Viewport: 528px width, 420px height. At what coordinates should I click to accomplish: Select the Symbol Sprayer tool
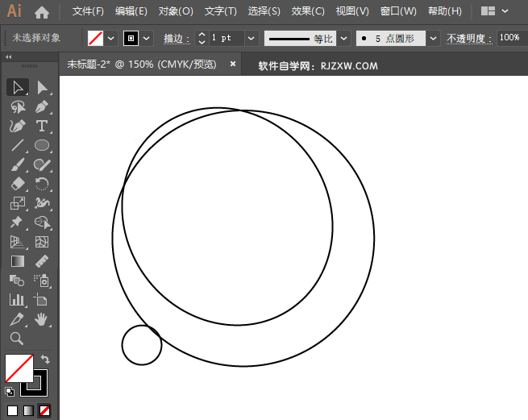42,281
